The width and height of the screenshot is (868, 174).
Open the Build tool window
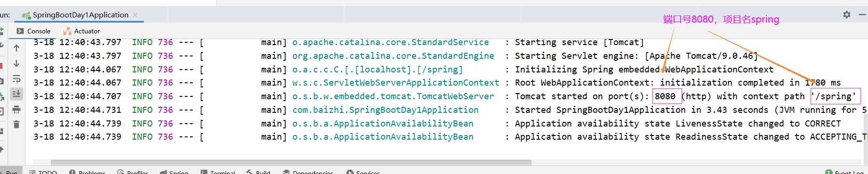pyautogui.click(x=258, y=172)
